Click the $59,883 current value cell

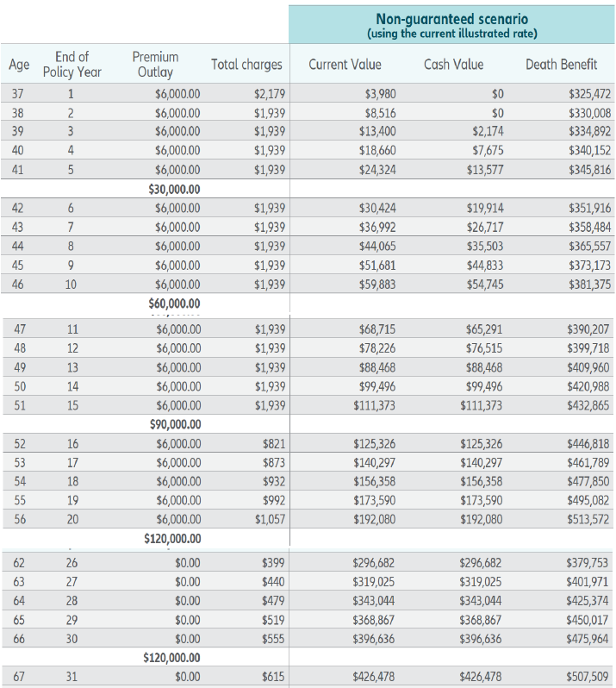point(377,285)
